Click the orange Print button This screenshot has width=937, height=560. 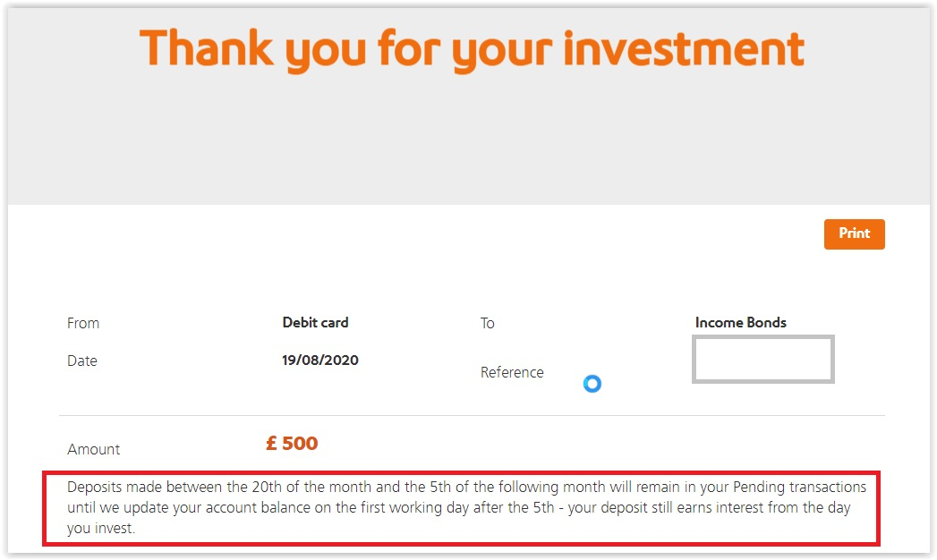point(854,233)
